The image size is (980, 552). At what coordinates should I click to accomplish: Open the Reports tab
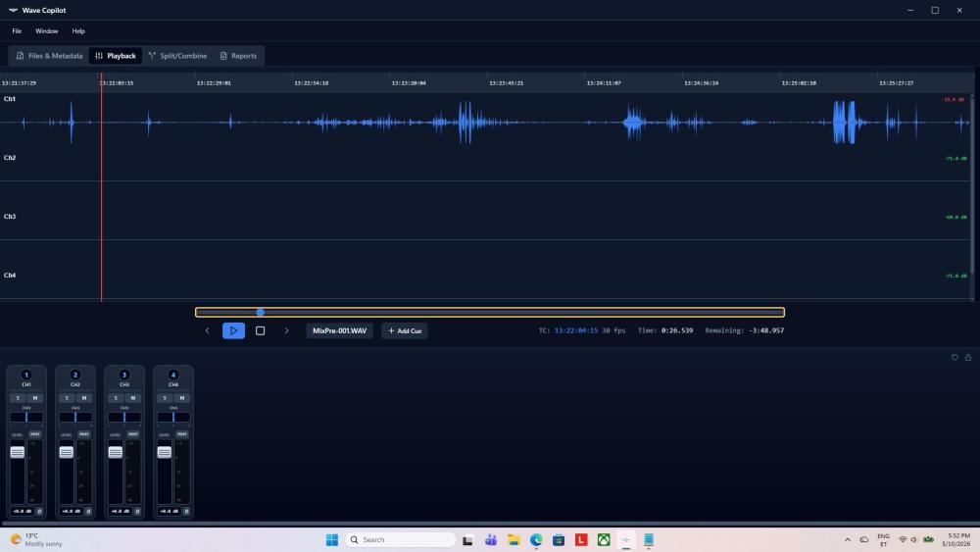click(x=238, y=56)
